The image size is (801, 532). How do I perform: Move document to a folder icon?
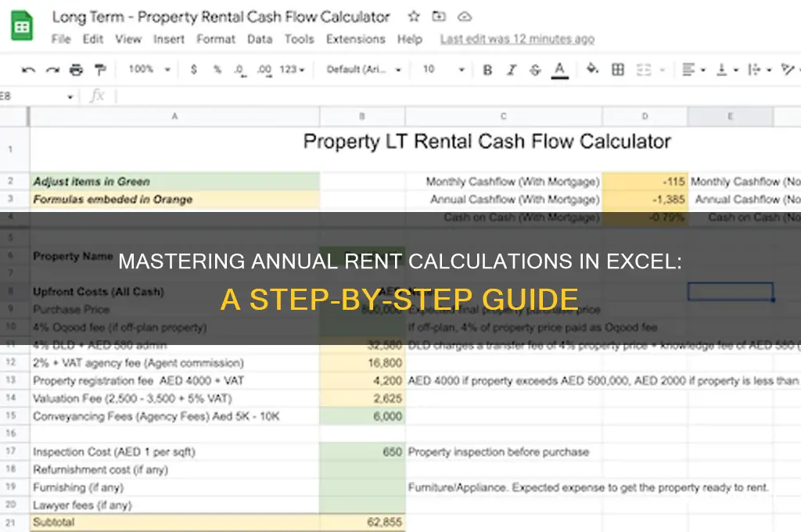pos(439,16)
